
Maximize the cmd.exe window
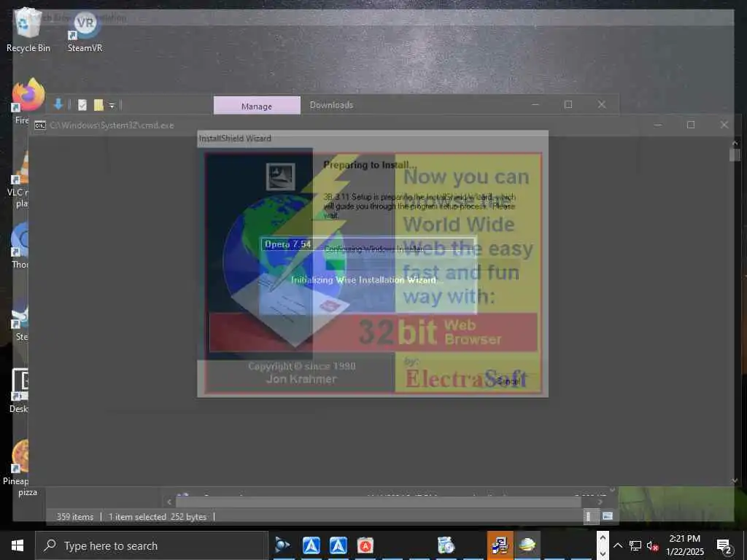pos(691,125)
